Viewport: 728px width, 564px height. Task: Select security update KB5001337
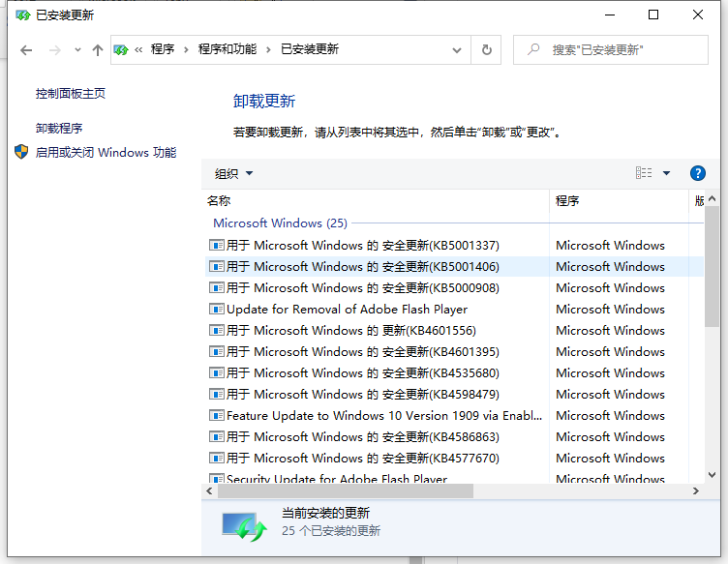454,246
